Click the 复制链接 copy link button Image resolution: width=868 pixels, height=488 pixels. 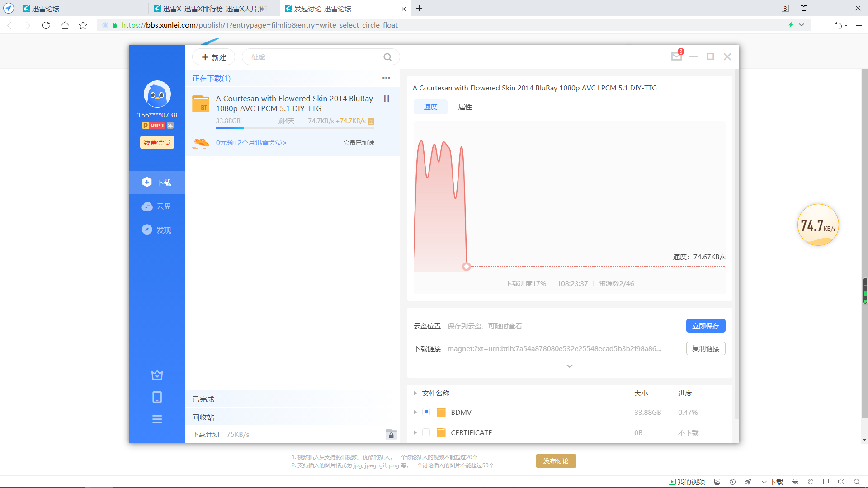705,348
